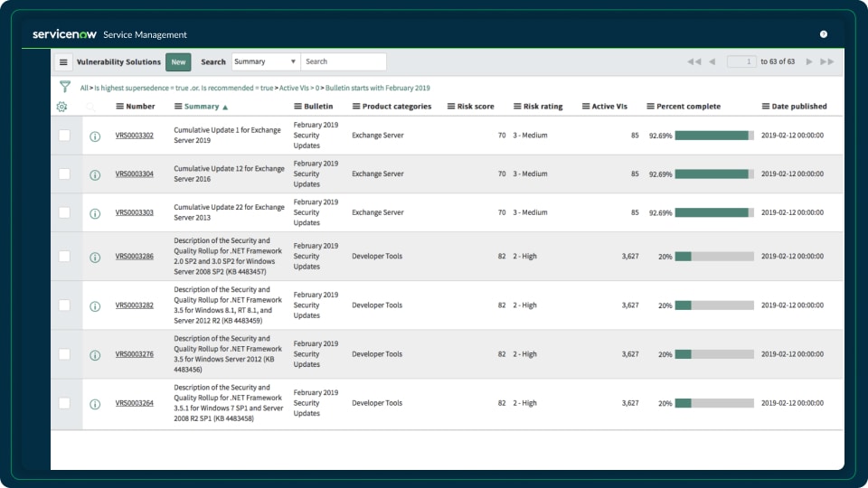Click the column search magnifier icon

pos(90,107)
